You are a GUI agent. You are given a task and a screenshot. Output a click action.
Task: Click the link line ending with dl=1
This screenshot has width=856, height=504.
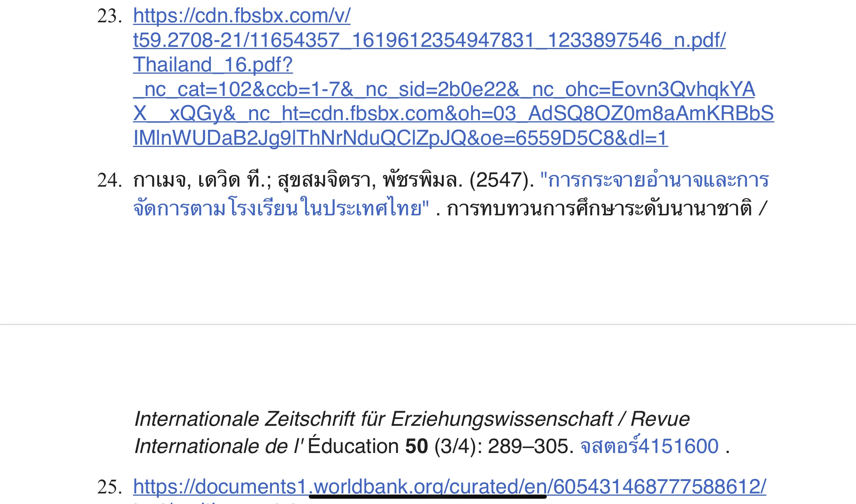[x=401, y=138]
